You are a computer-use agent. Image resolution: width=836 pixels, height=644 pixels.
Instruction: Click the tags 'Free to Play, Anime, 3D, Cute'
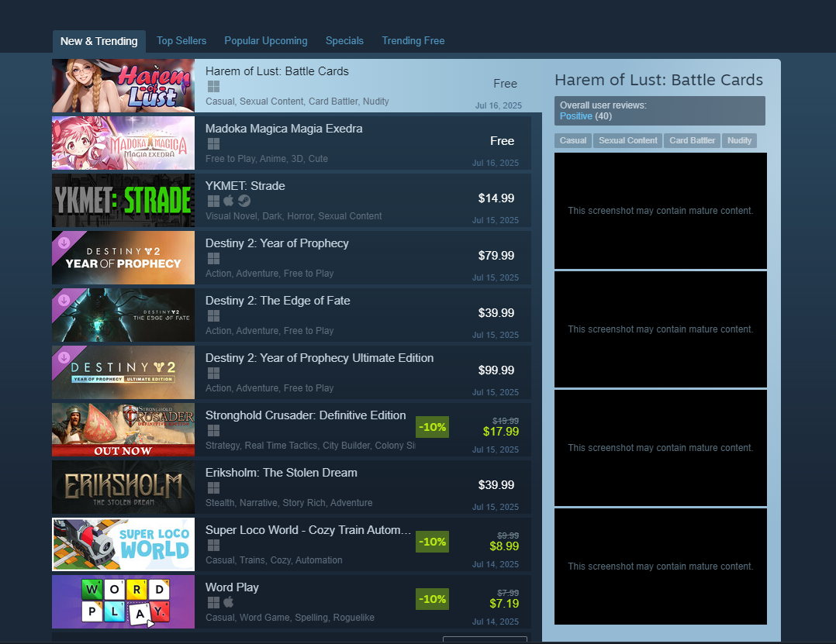[x=267, y=159]
